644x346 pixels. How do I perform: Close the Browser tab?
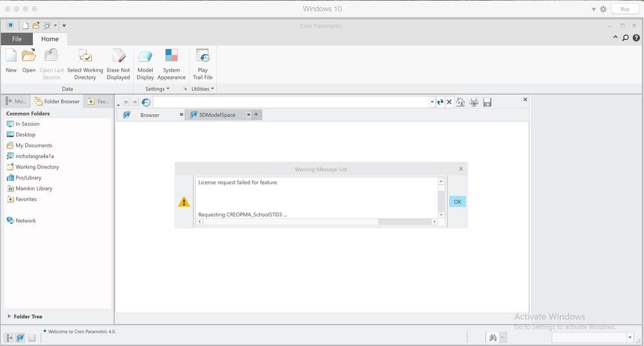(x=181, y=114)
